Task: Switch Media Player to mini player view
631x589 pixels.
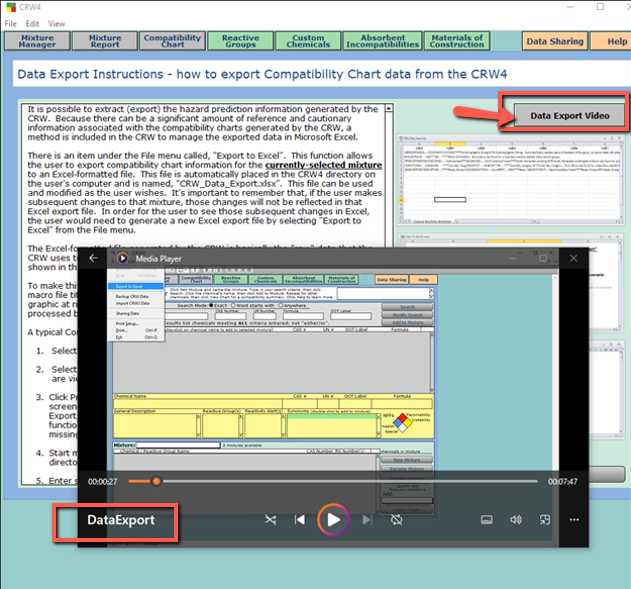Action: point(545,520)
